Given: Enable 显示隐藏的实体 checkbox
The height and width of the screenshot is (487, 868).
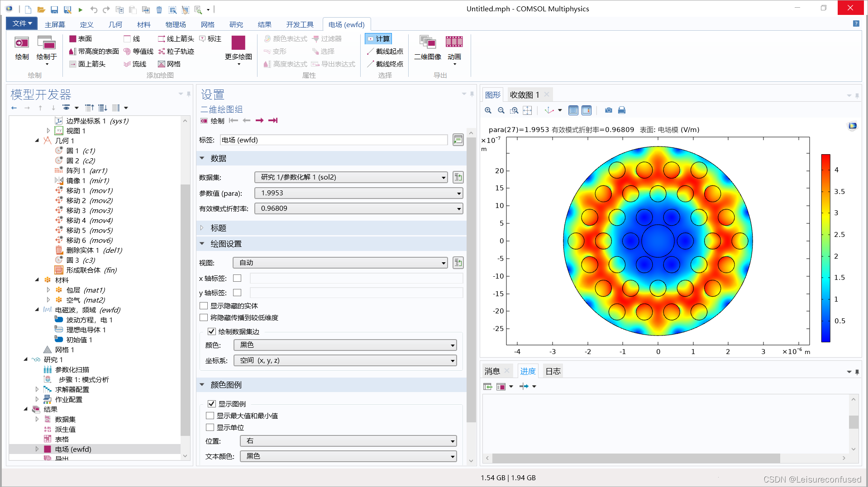Looking at the screenshot, I should pos(204,306).
